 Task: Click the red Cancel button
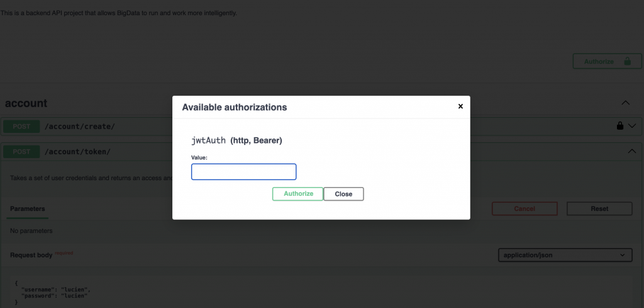click(x=525, y=208)
